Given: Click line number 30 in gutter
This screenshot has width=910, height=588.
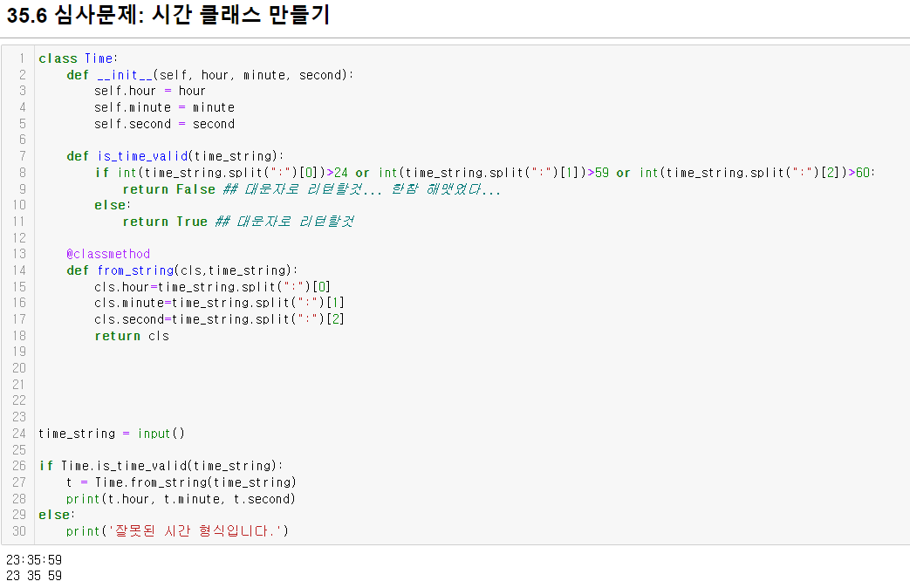Looking at the screenshot, I should point(19,531).
